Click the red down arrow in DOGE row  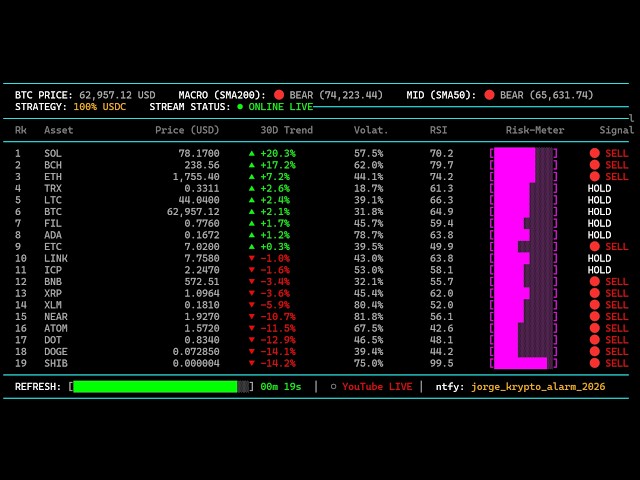pos(252,351)
